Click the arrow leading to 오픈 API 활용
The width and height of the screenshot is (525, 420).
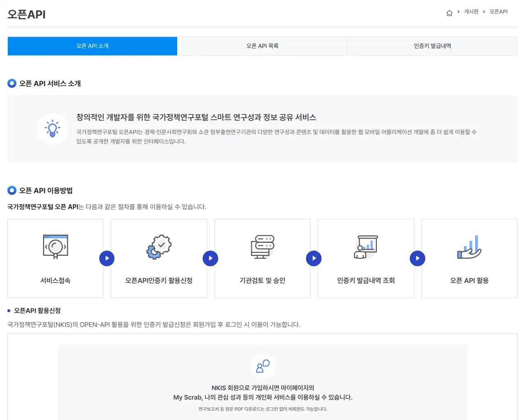tap(418, 258)
